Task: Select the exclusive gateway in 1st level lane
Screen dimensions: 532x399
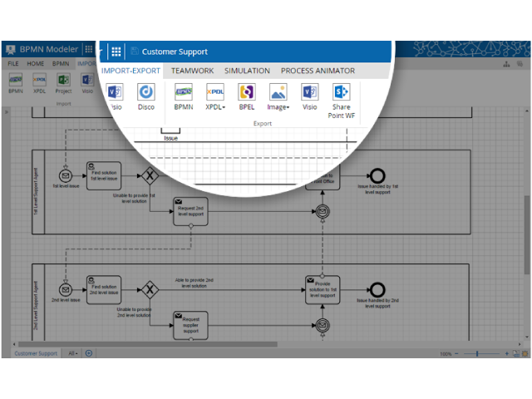Action: 150,175
